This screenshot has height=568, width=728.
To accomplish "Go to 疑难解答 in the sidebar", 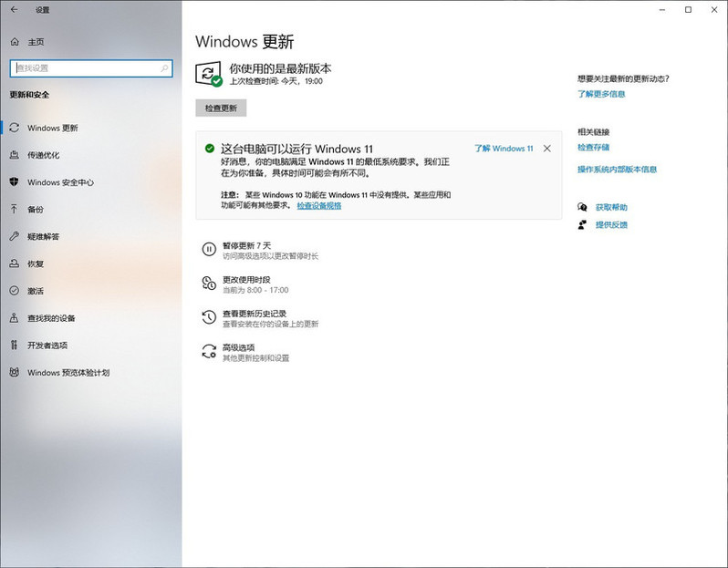I will pos(43,237).
